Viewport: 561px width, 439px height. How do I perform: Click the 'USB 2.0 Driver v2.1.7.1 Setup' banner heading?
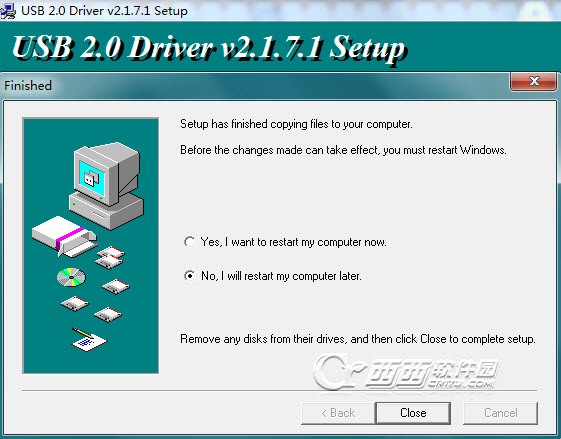[x=209, y=47]
